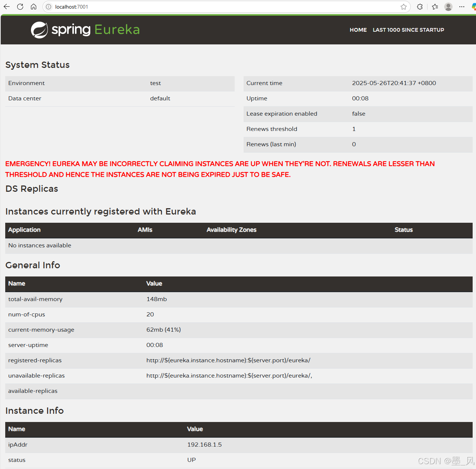Click the total-avail-memory row name
This screenshot has height=469, width=476.
(x=35, y=299)
